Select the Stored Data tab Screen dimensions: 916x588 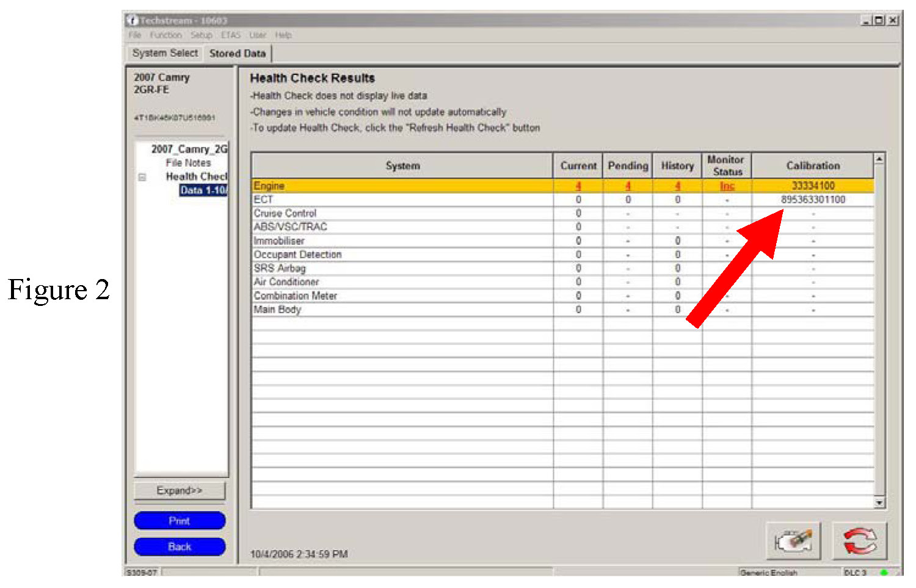[x=238, y=54]
